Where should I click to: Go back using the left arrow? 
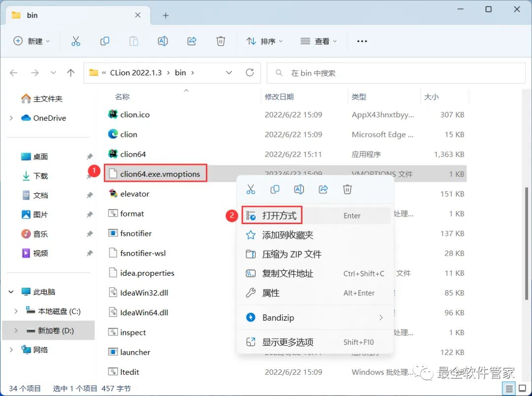pyautogui.click(x=14, y=72)
